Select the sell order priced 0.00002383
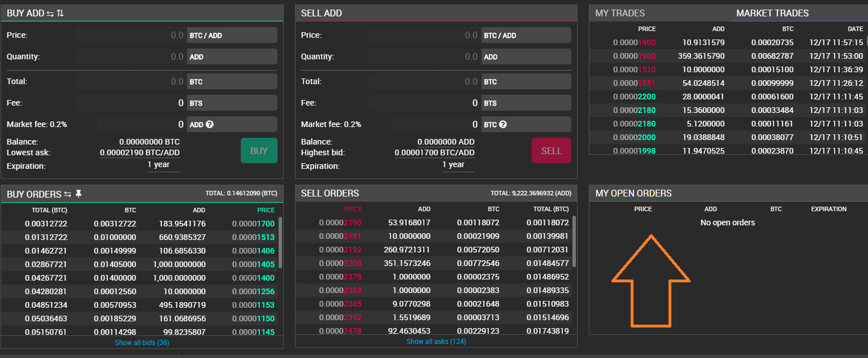Screen dimensions: 868x358 click(x=434, y=290)
